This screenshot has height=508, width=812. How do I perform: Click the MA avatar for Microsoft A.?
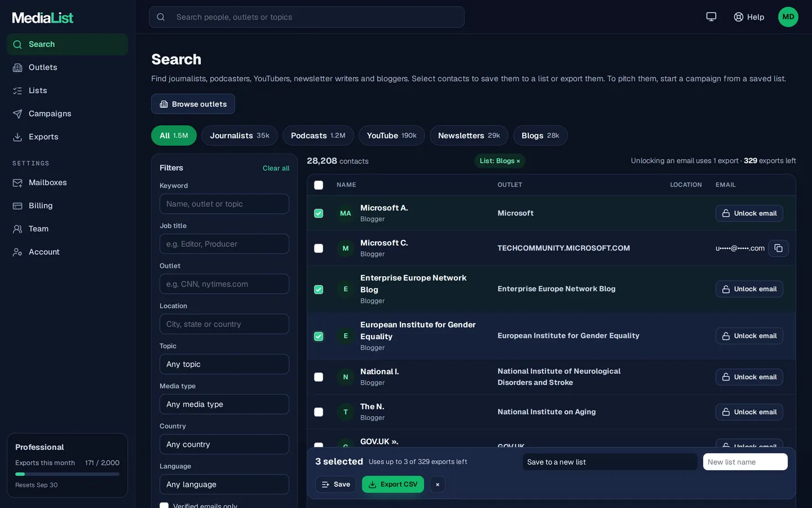pyautogui.click(x=346, y=213)
